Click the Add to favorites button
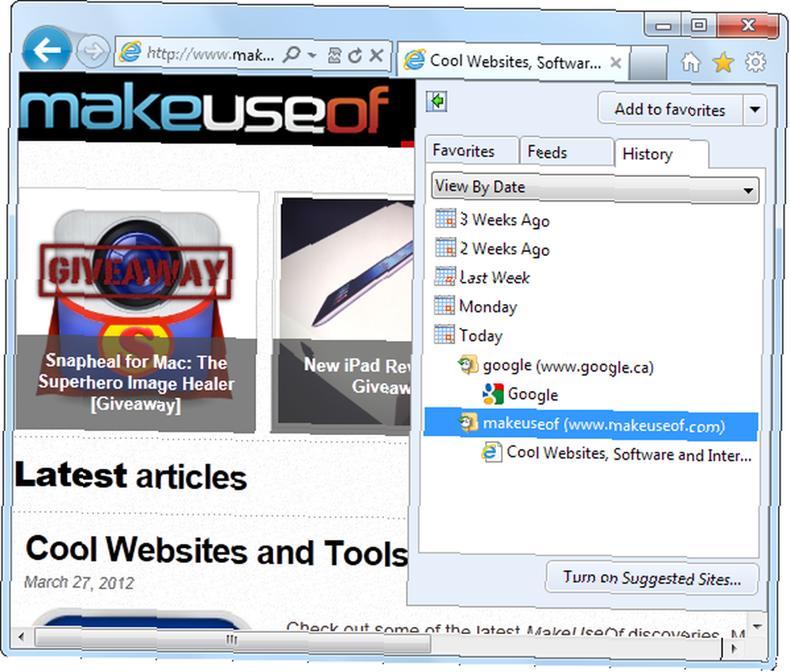Screen dimensions: 790x672 (x=670, y=109)
